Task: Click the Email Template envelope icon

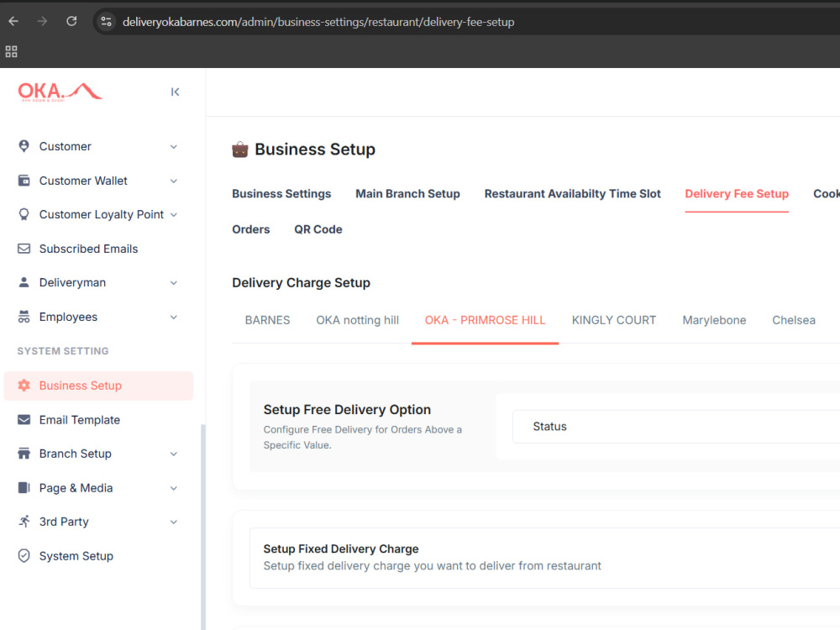Action: [24, 419]
